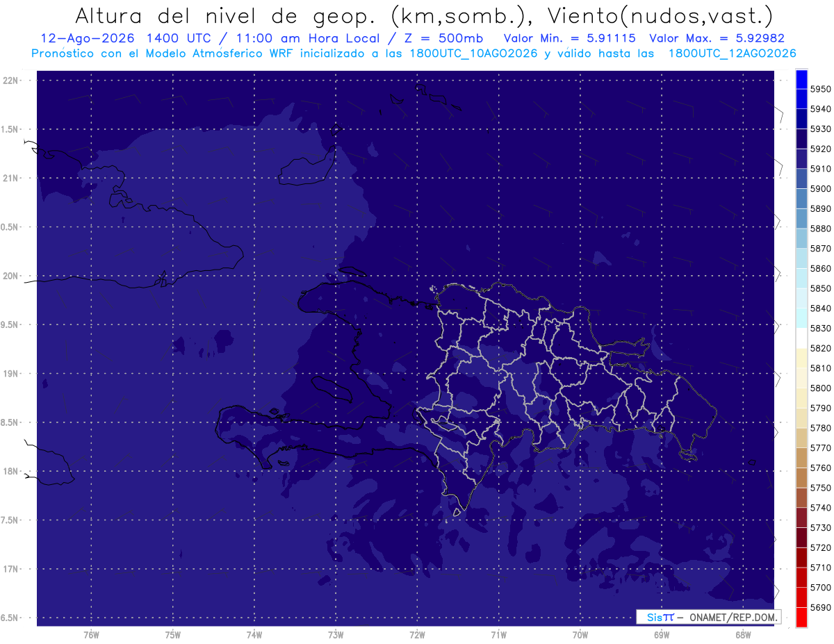Image resolution: width=834 pixels, height=644 pixels.
Task: Click the 76W longitude axis label
Action: (x=91, y=635)
